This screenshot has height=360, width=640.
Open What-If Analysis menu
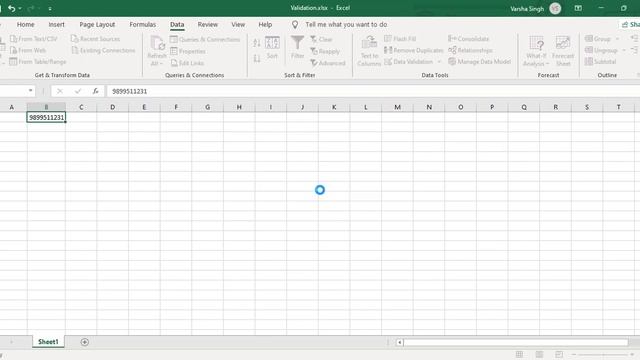536,51
